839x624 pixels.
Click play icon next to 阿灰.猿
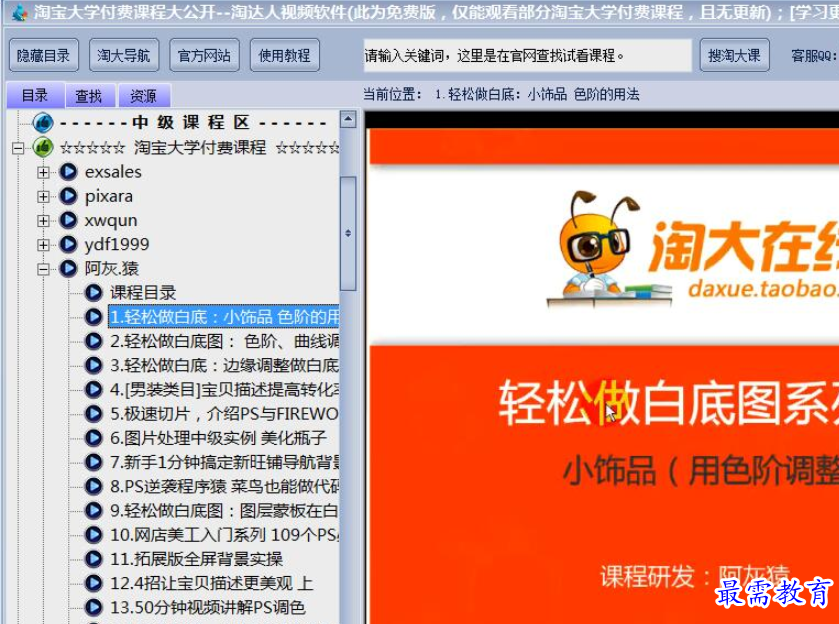[x=68, y=268]
